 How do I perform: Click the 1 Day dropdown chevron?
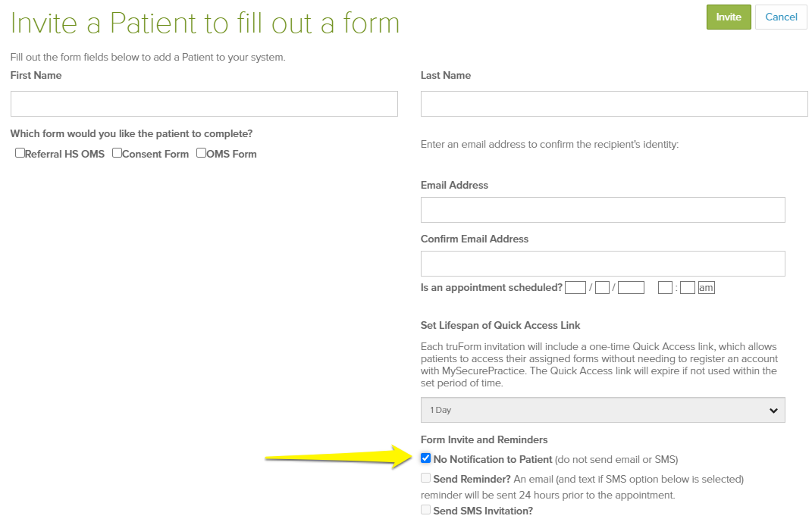point(773,409)
